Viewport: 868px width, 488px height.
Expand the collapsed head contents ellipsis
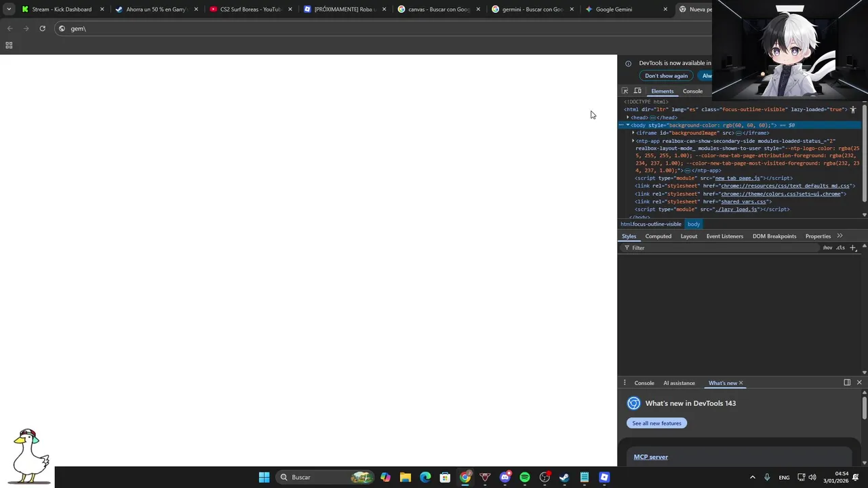point(652,117)
